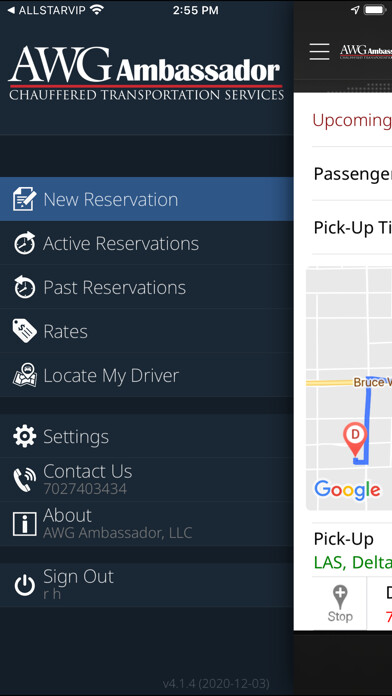
Task: Tap the Past Reservations clock icon
Action: (x=24, y=287)
